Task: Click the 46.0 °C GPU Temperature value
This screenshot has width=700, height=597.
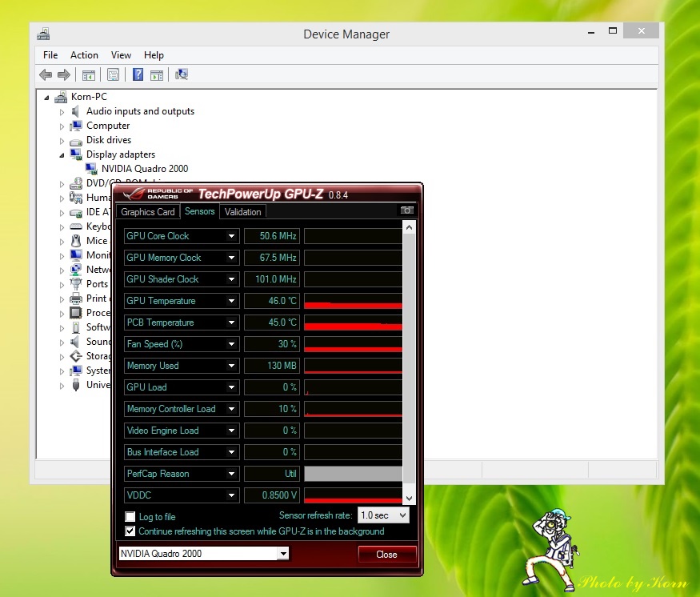Action: click(x=272, y=301)
